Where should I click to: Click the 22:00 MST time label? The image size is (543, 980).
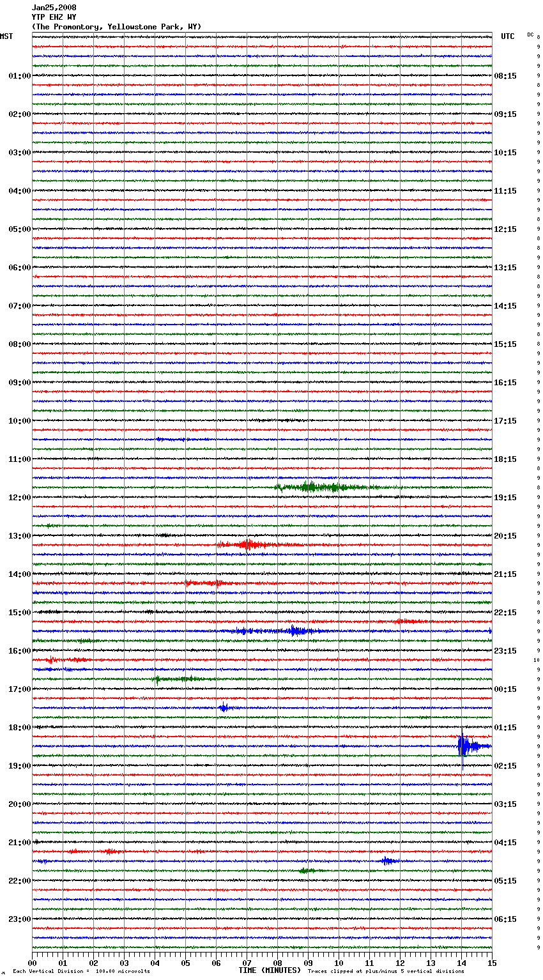[x=20, y=881]
